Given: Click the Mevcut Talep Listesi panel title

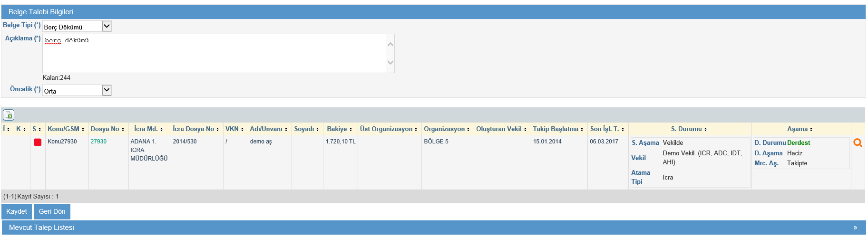Looking at the screenshot, I should 41,228.
